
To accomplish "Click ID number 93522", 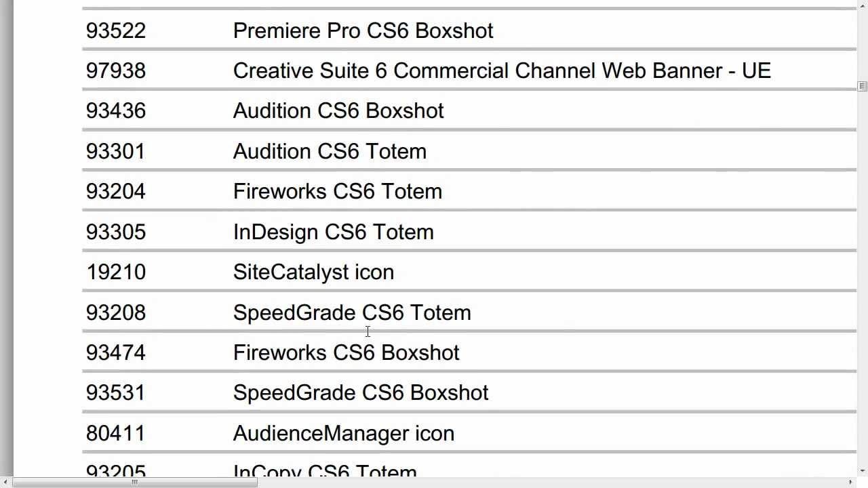I will tap(116, 30).
